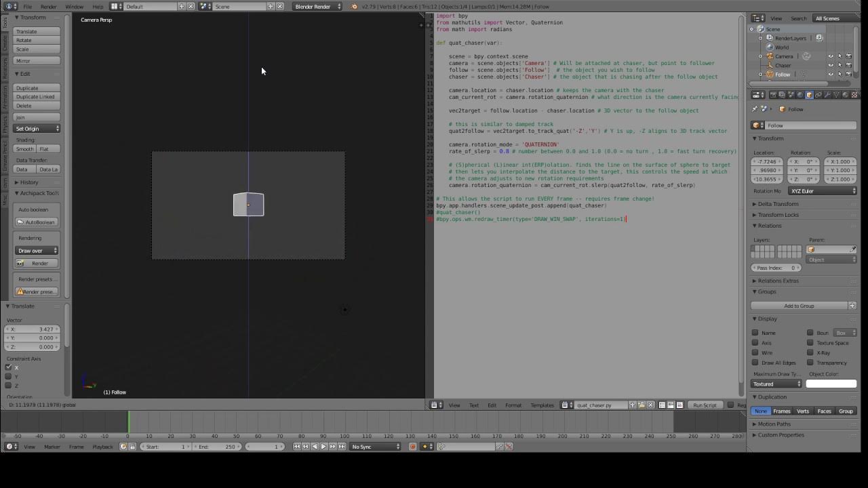Toggle word wrap display in text editor
Image resolution: width=868 pixels, height=488 pixels.
pyautogui.click(x=671, y=405)
